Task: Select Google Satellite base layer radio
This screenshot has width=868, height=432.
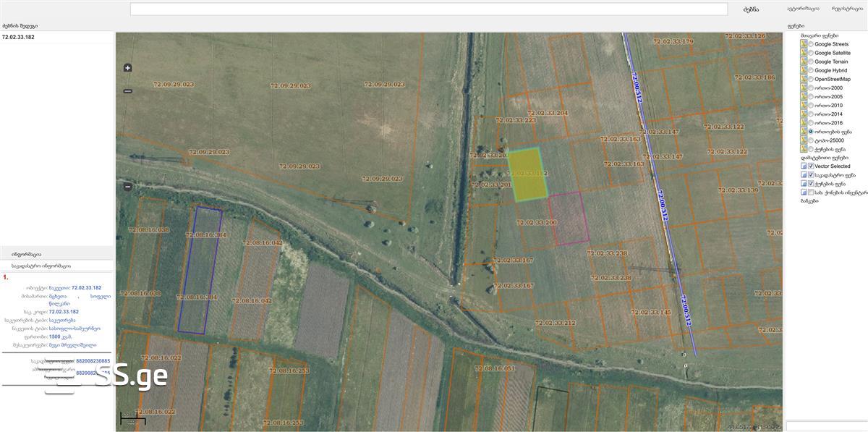Action: (811, 53)
